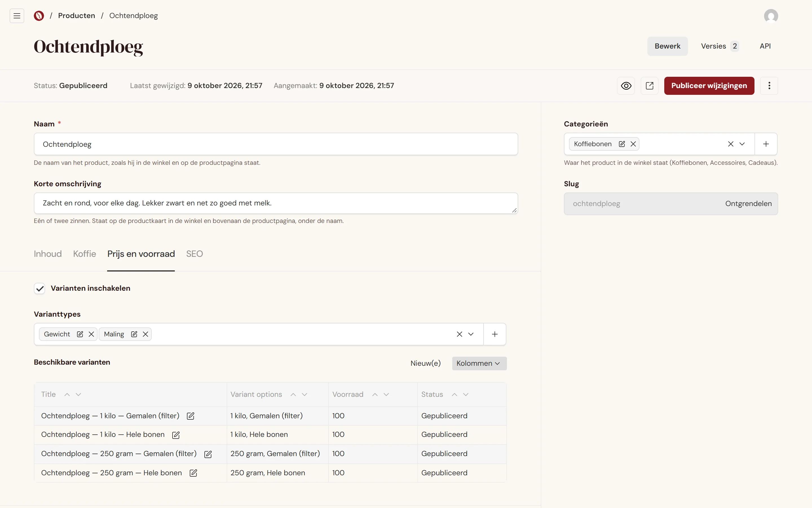Screen dimensions: 812x508
Task: Switch to the Inhoud tab
Action: pos(48,254)
